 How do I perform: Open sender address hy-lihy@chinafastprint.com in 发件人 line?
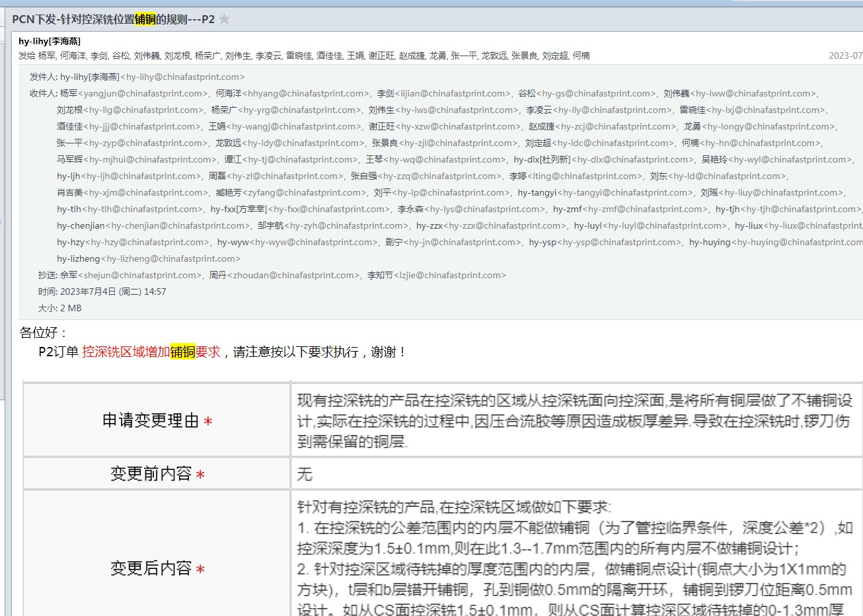(182, 77)
